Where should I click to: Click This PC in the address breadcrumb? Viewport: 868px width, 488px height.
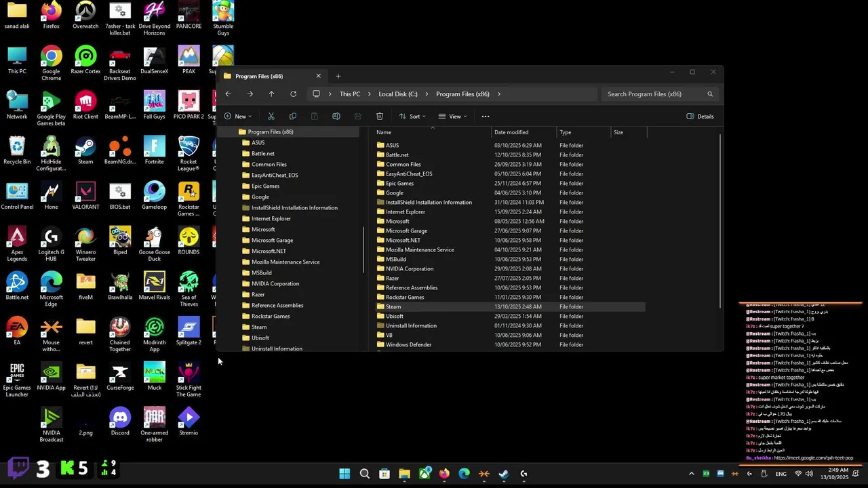pos(350,94)
